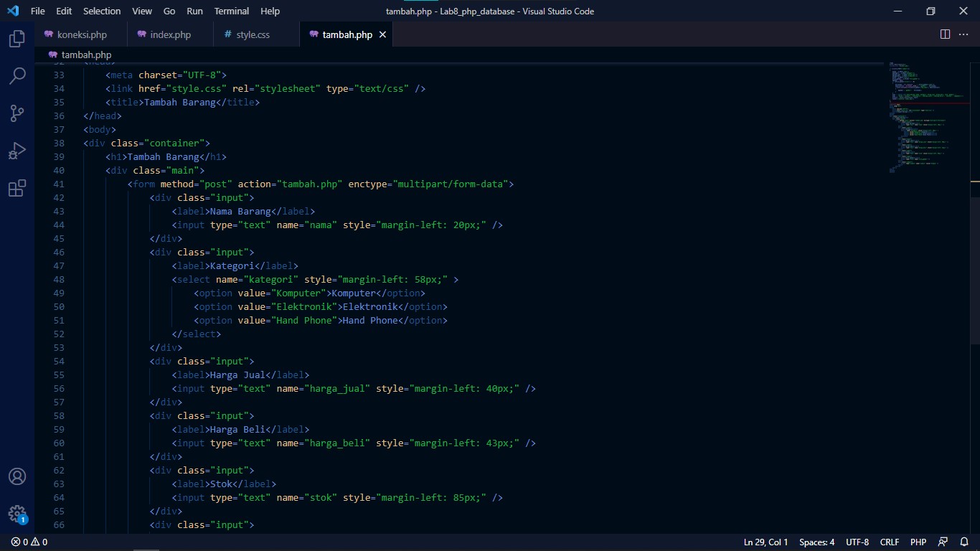
Task: Open the Run menu
Action: pos(194,11)
